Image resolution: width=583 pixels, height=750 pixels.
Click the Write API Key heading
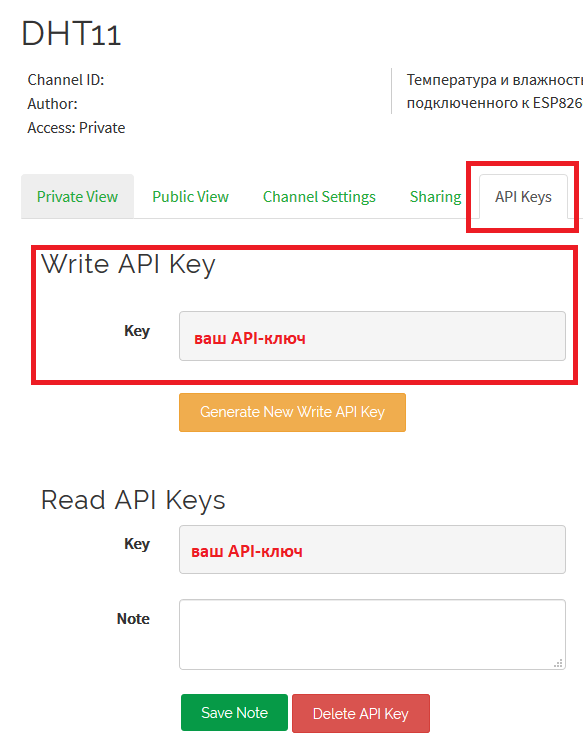click(x=128, y=264)
